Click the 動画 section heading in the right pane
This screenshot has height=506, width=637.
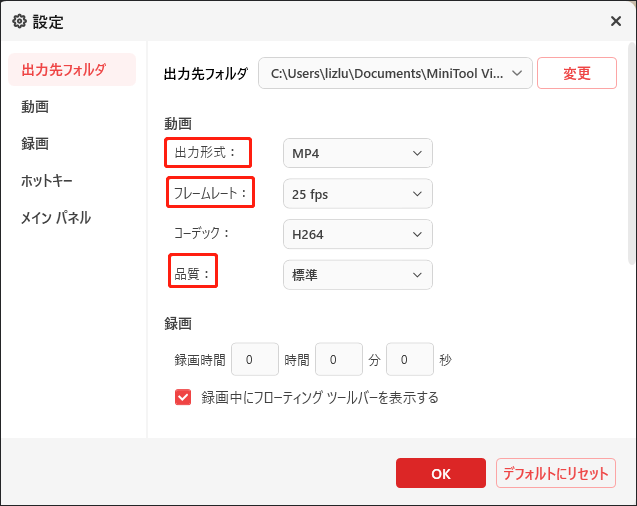[178, 123]
